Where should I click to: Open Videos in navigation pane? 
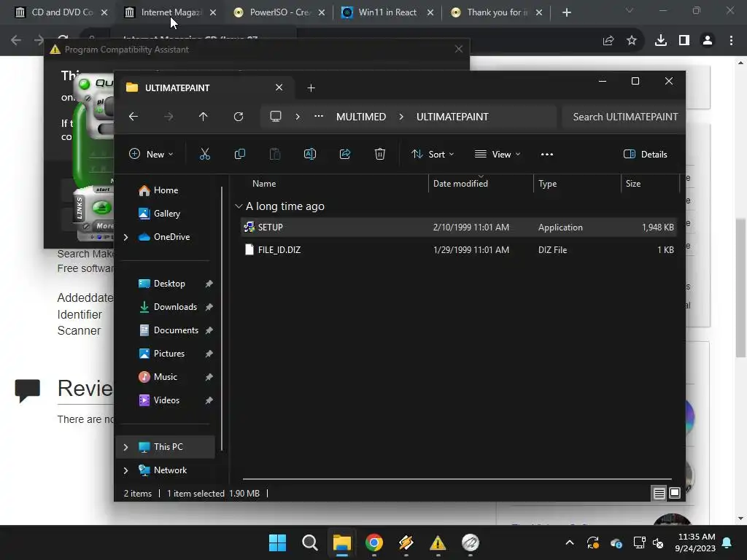coord(165,400)
